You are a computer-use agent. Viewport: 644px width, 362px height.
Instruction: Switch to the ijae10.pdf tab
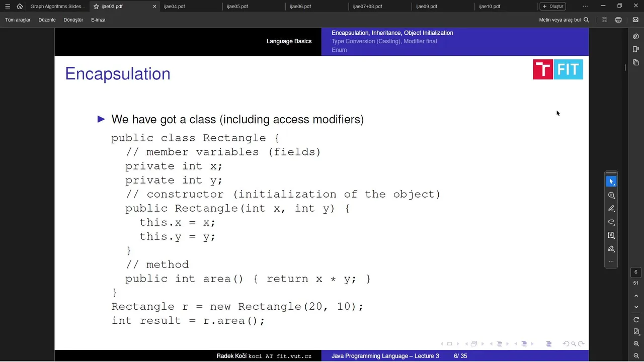(x=490, y=7)
